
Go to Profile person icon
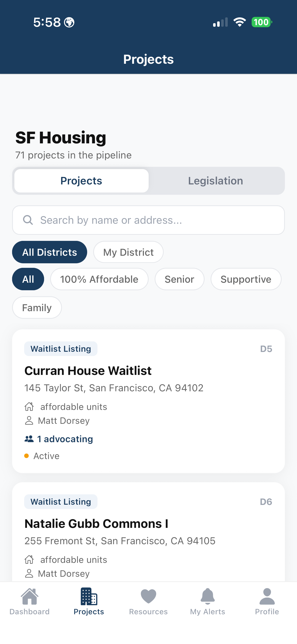point(267,597)
